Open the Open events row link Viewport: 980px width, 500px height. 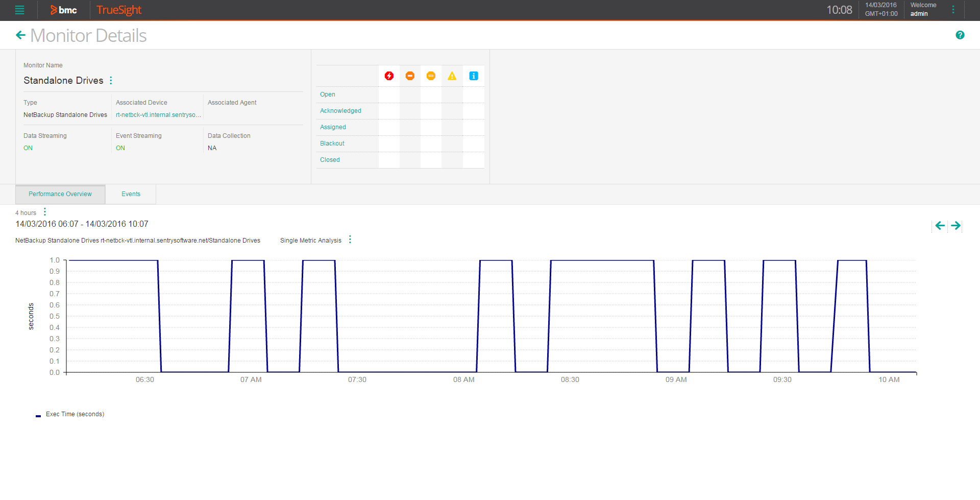coord(328,94)
